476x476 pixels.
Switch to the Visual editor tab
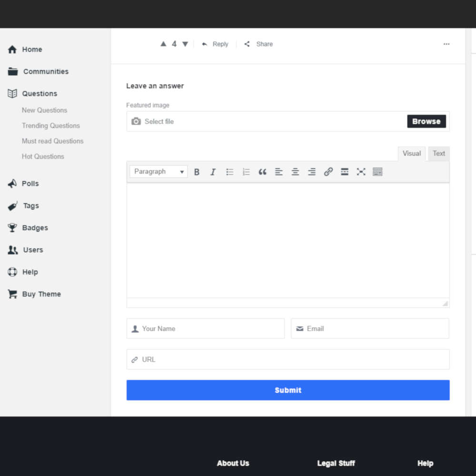[x=411, y=153]
